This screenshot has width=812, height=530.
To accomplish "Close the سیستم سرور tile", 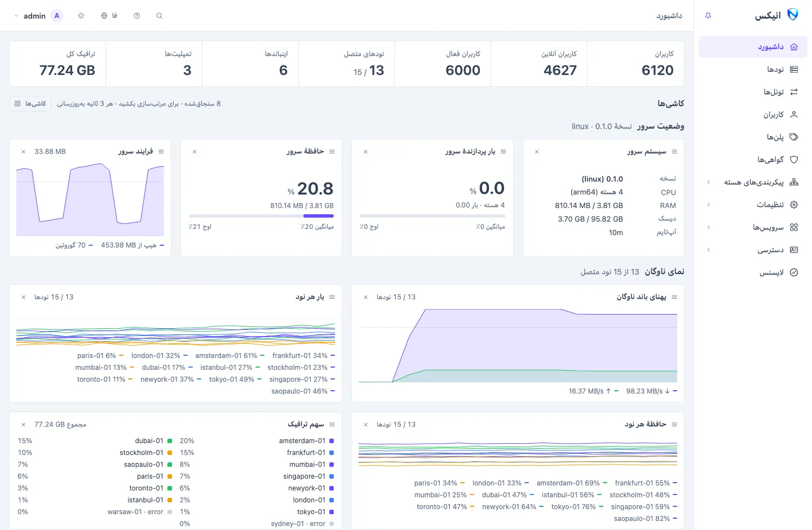I will pos(537,152).
